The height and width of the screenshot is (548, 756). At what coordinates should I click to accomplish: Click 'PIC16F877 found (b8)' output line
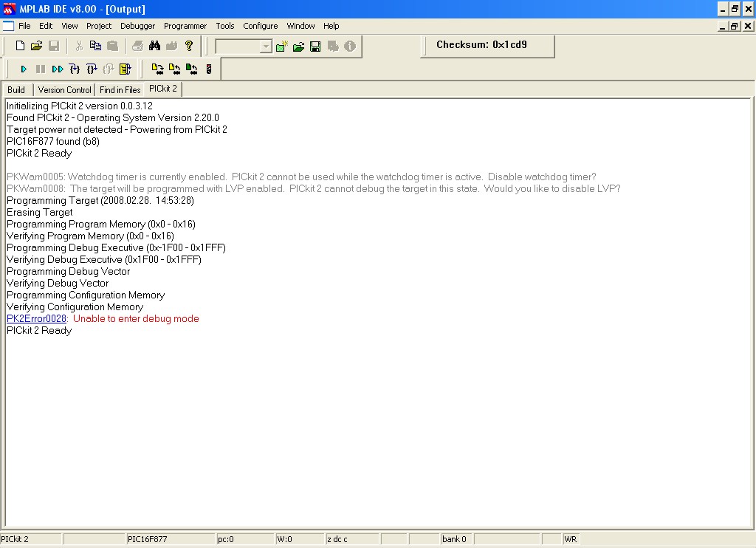[53, 141]
